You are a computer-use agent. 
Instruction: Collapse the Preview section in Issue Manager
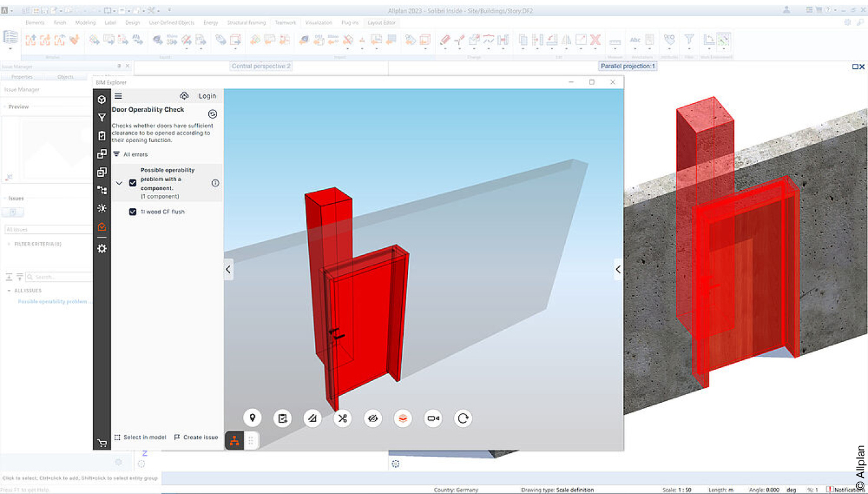tap(5, 106)
